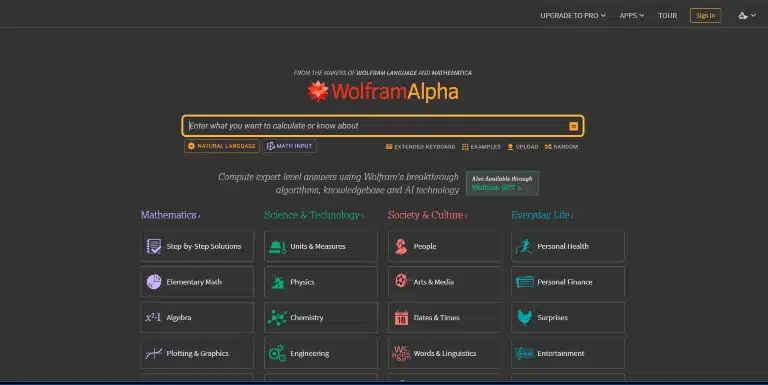768x385 pixels.
Task: Open the Everyday Life category heading
Action: coord(542,215)
